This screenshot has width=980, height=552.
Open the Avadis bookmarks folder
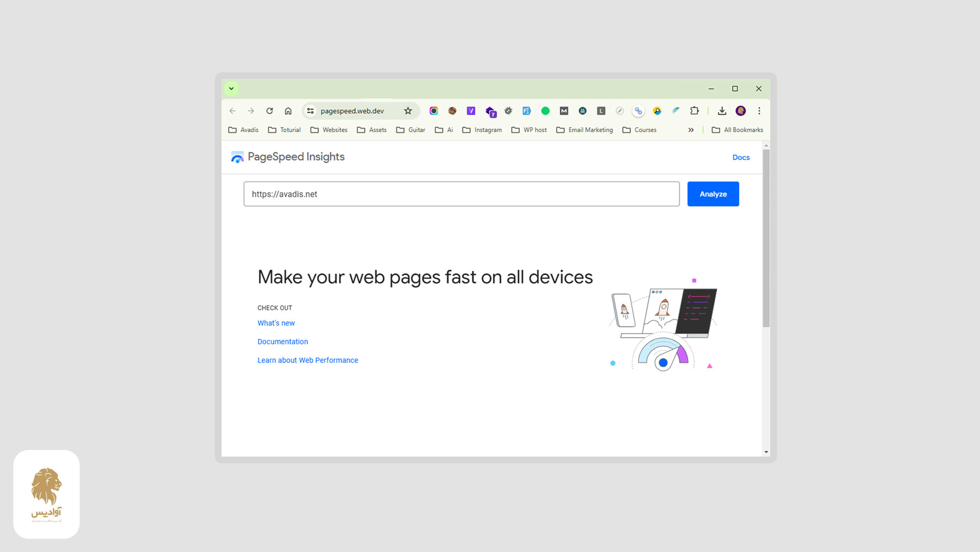coord(243,130)
